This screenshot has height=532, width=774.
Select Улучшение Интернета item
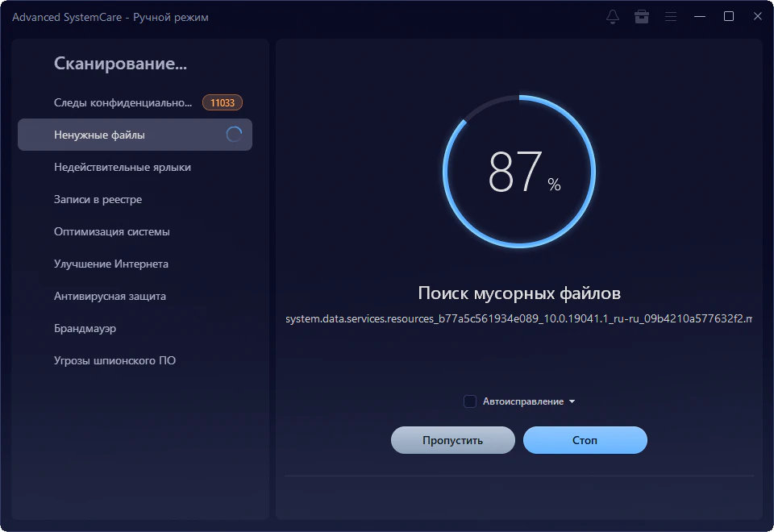pyautogui.click(x=110, y=264)
